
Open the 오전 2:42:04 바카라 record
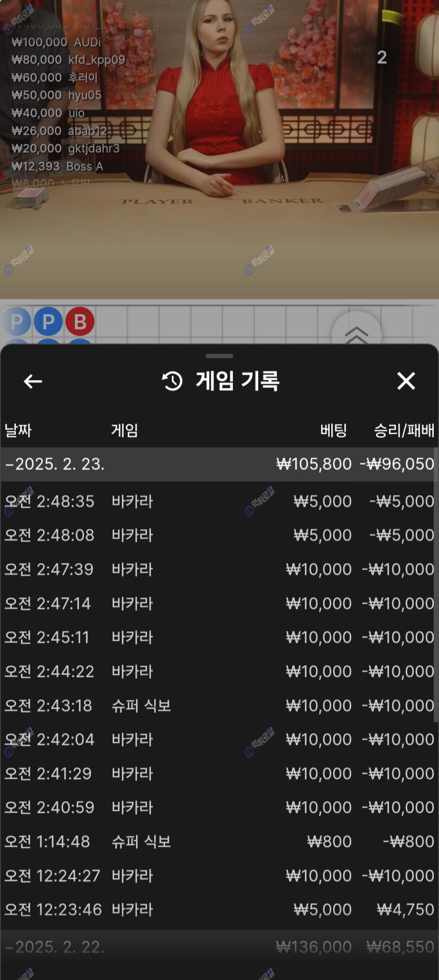(x=219, y=739)
